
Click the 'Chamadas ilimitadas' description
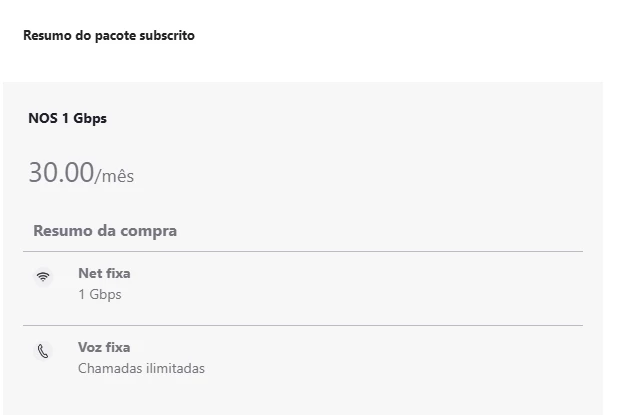[x=141, y=368]
